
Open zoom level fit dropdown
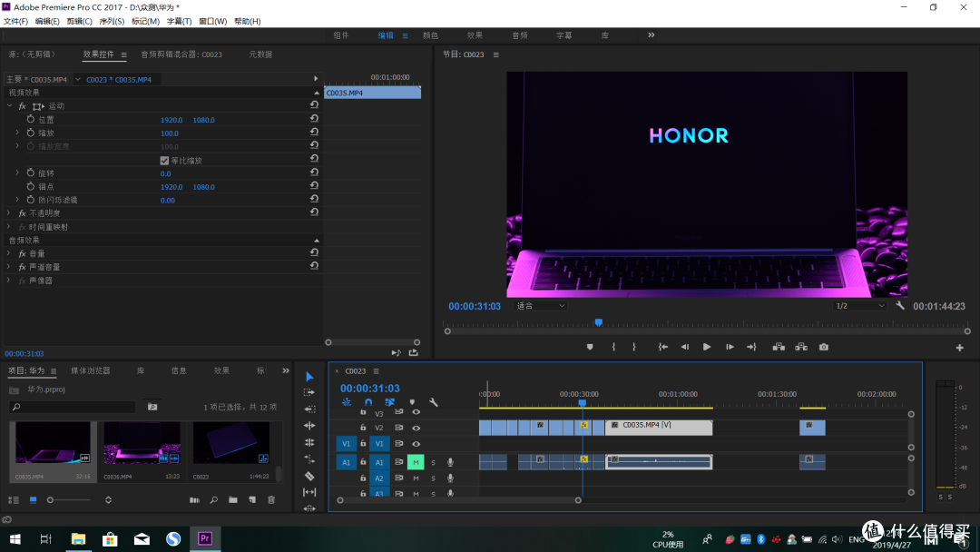540,306
